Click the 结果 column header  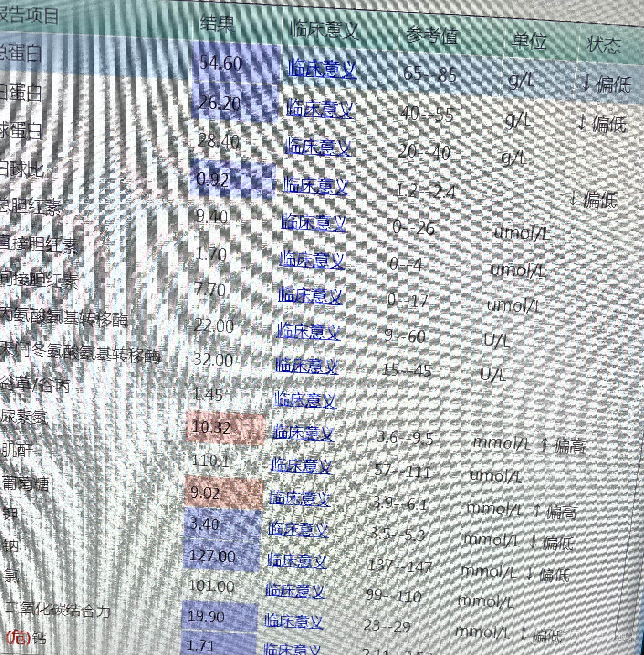pyautogui.click(x=217, y=24)
